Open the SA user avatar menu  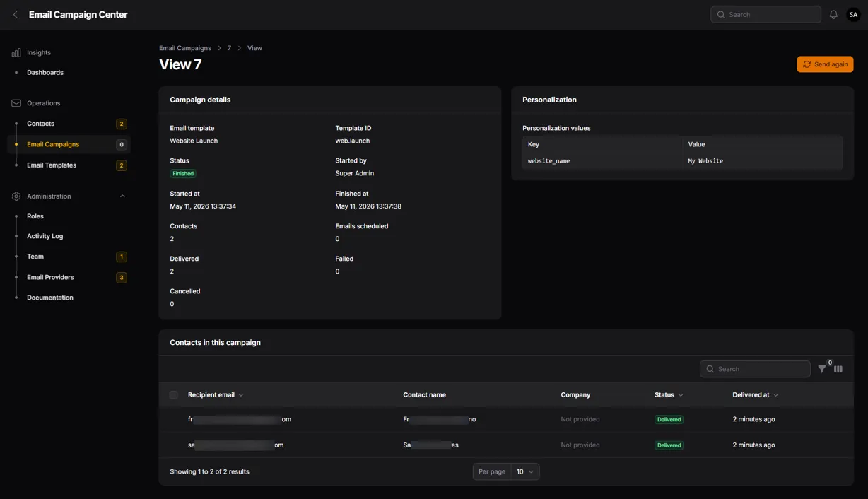click(x=853, y=15)
